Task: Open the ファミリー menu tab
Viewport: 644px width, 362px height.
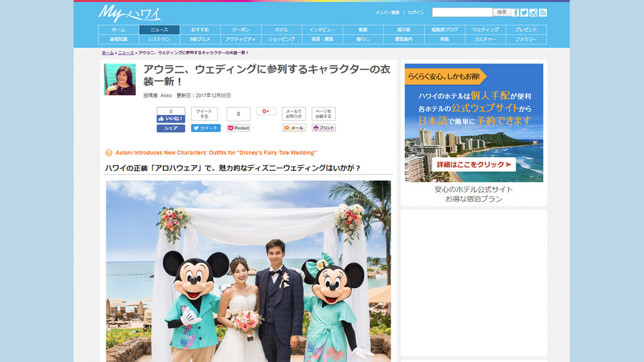Action: (526, 40)
